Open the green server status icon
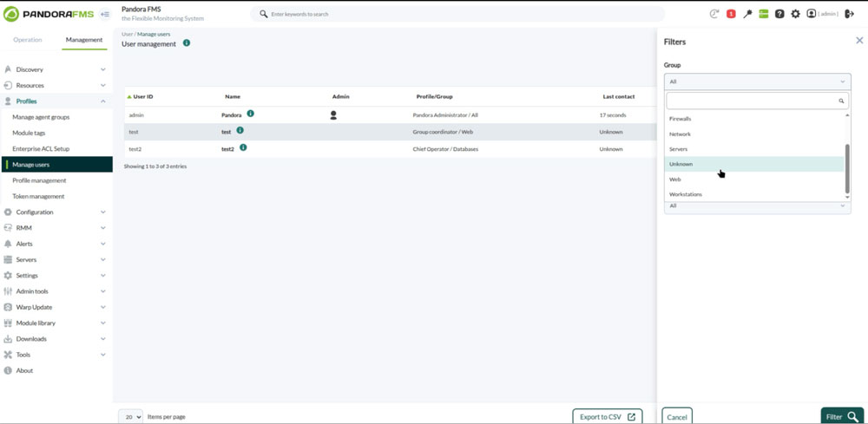868x424 pixels. (763, 14)
